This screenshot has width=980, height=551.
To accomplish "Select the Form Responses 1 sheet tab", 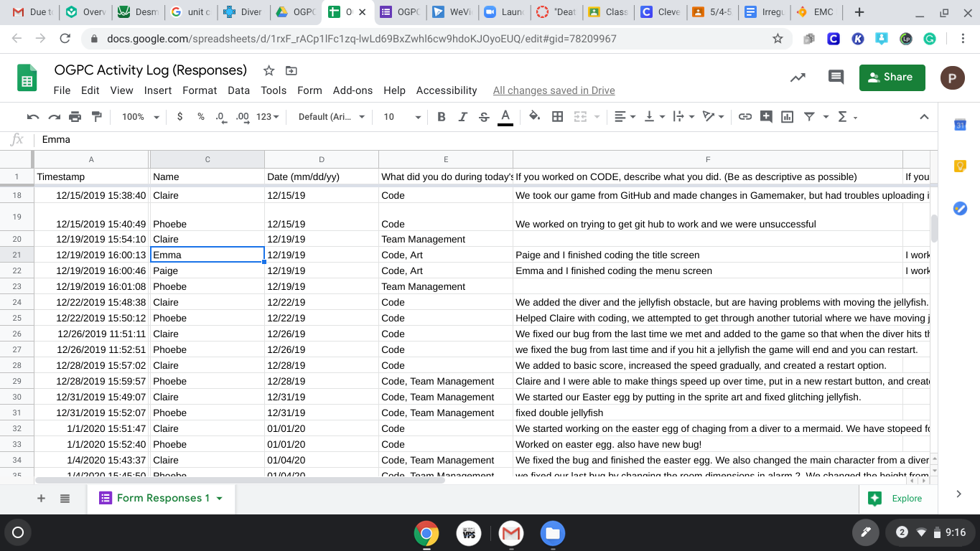I will point(163,498).
